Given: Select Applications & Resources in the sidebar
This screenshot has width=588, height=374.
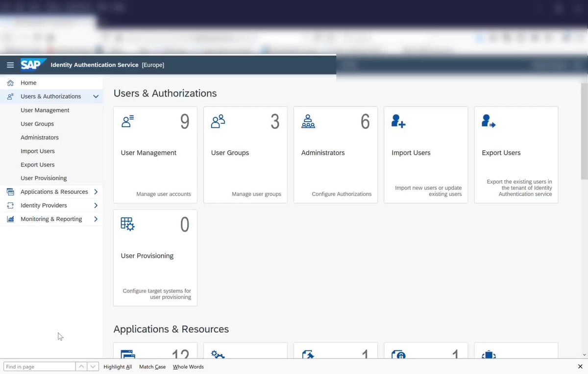Looking at the screenshot, I should 55,191.
